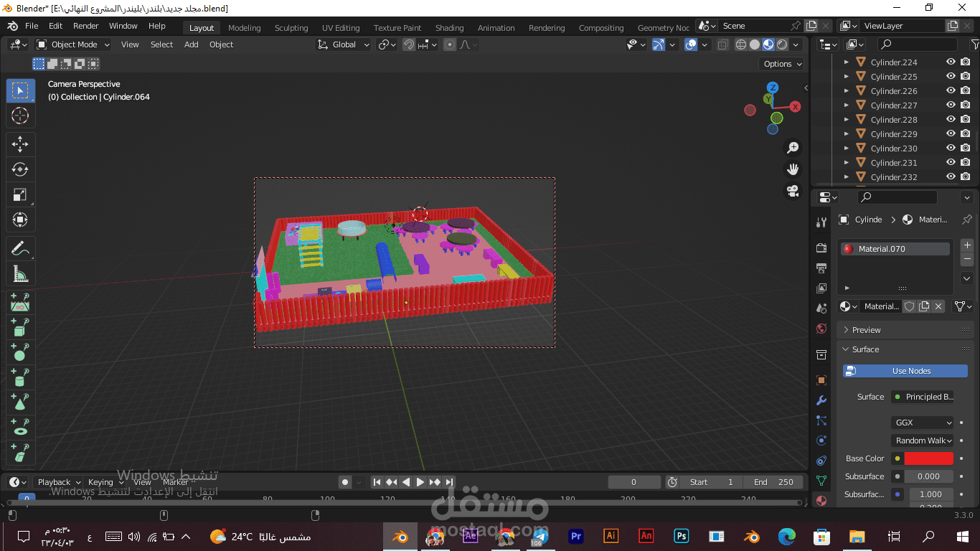
Task: Open the Playback dropdown in timeline
Action: tap(57, 482)
